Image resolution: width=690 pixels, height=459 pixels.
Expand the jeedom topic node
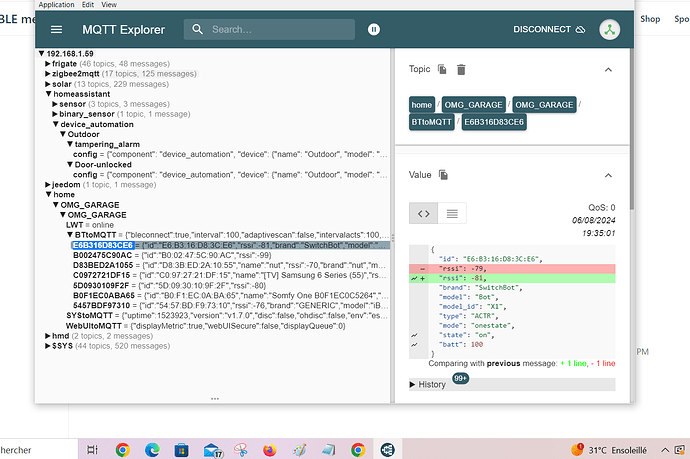pos(48,184)
